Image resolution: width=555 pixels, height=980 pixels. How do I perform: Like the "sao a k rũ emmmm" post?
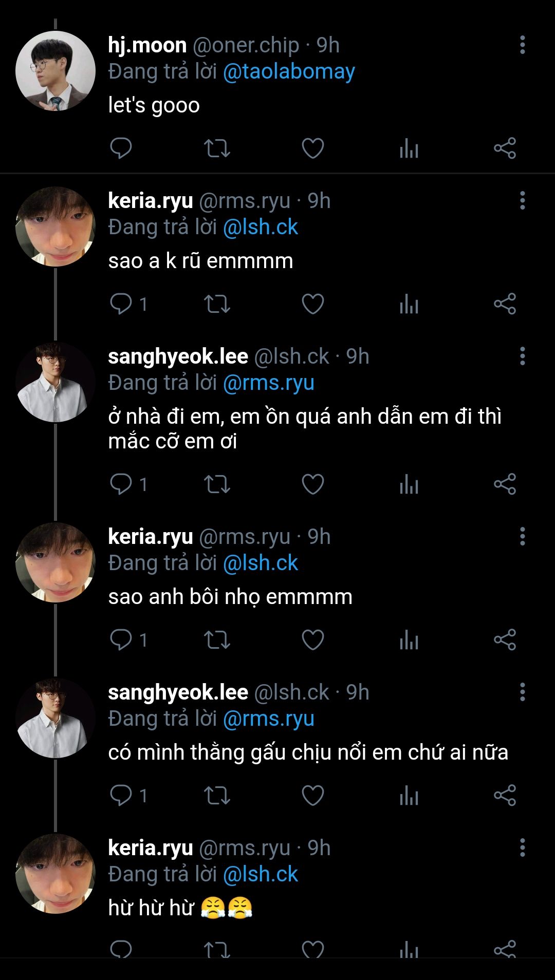point(312,304)
